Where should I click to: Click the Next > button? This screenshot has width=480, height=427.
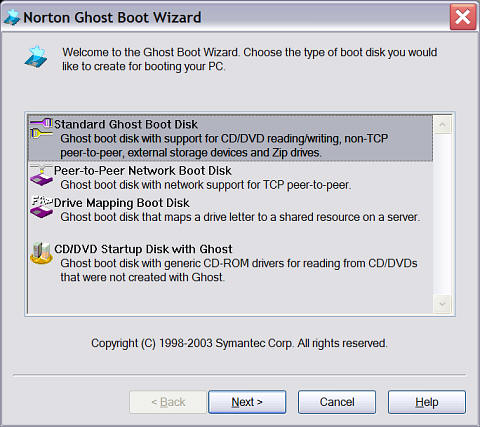tap(247, 402)
